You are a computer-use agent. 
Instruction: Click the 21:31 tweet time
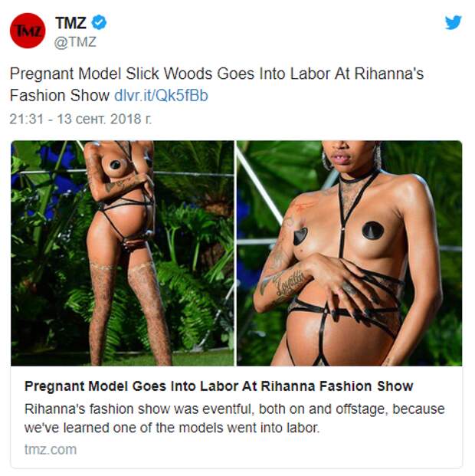26,119
